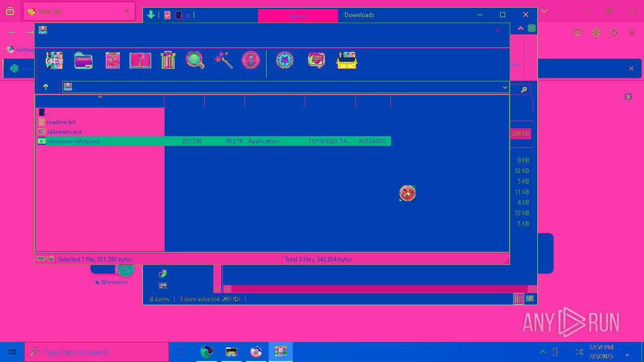Image resolution: width=644 pixels, height=362 pixels.
Task: Open the Firefox tab list dropdown
Action: point(544,11)
